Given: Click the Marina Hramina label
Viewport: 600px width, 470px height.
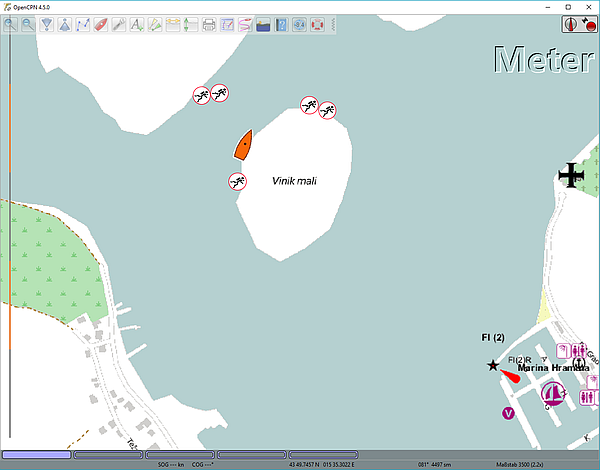Looking at the screenshot, I should [x=553, y=368].
